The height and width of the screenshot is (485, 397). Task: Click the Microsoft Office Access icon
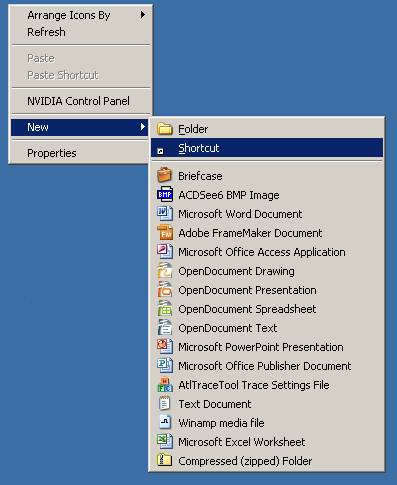pyautogui.click(x=165, y=251)
